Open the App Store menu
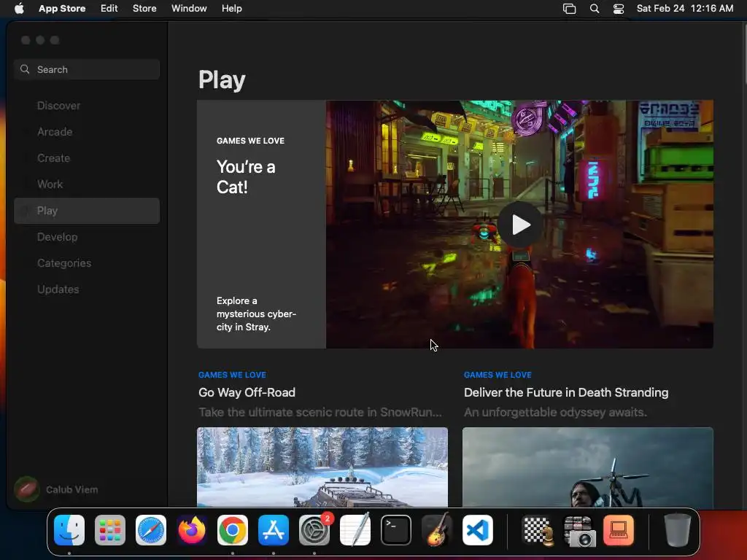This screenshot has width=747, height=560. [62, 9]
